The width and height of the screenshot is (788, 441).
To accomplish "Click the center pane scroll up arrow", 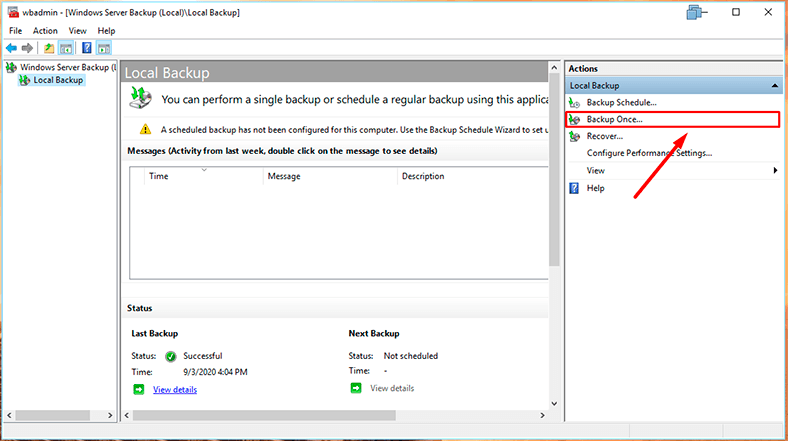I will pos(554,67).
